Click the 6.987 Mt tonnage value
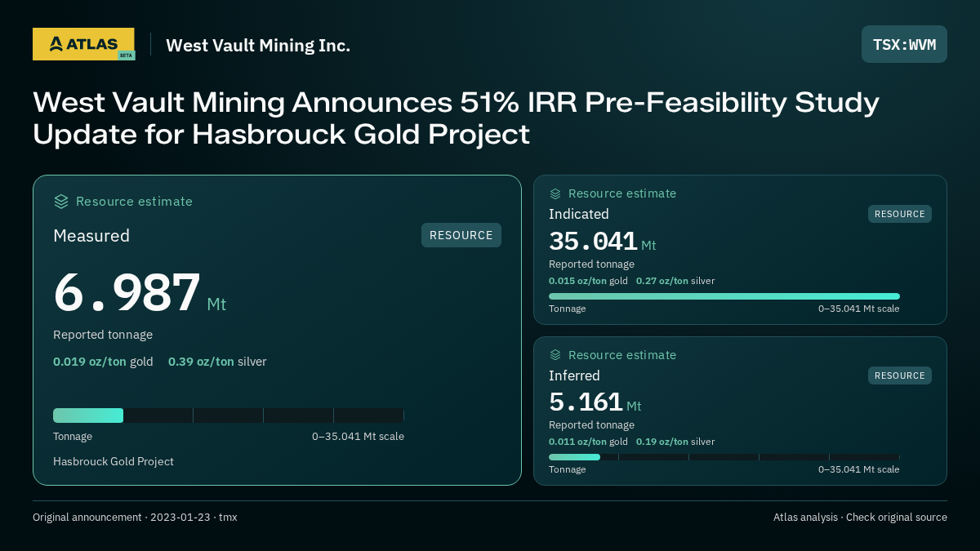The height and width of the screenshot is (551, 980). coord(140,293)
